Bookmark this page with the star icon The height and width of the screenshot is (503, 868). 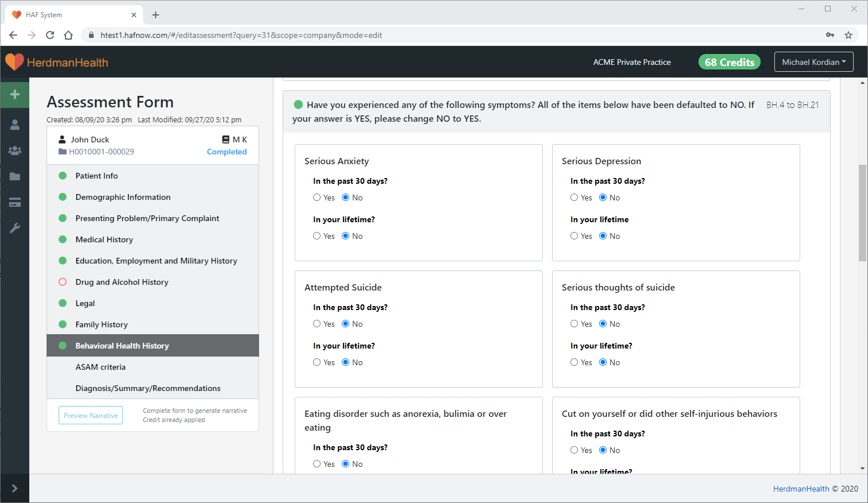pyautogui.click(x=848, y=35)
